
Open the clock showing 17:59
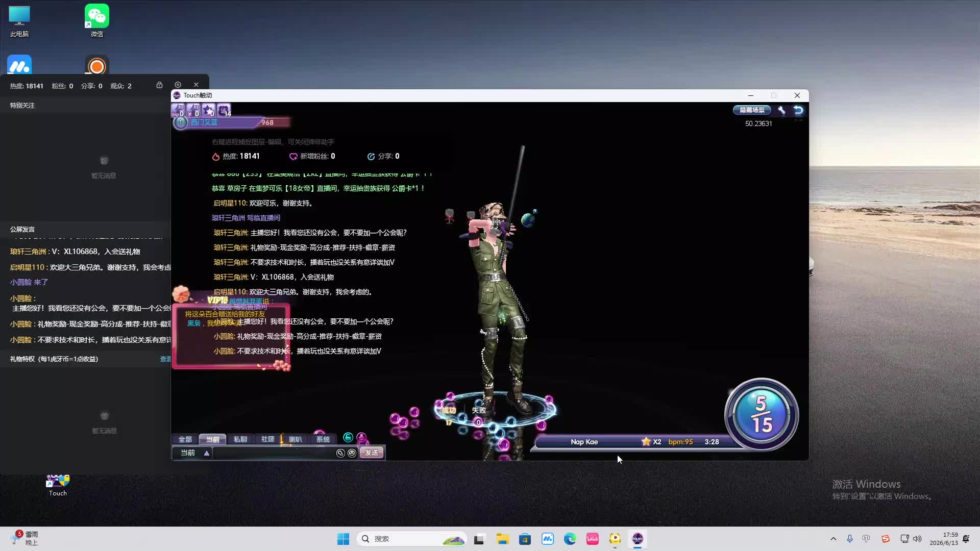tap(944, 539)
